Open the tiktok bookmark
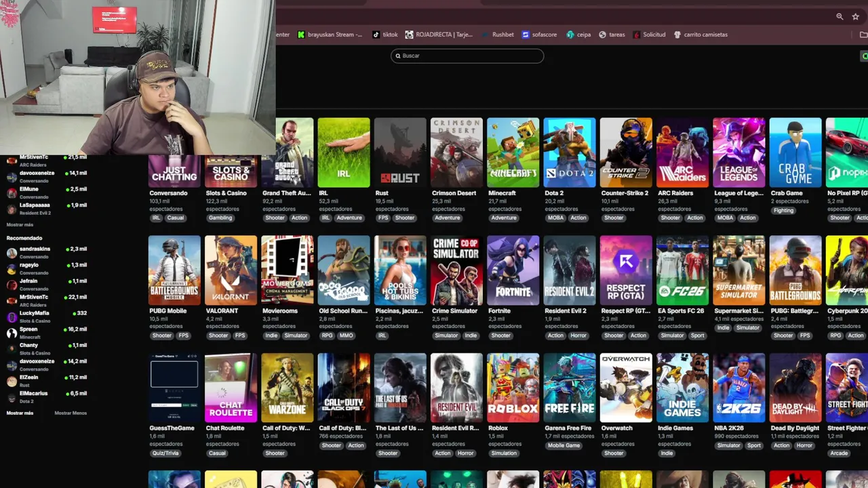 pos(386,35)
